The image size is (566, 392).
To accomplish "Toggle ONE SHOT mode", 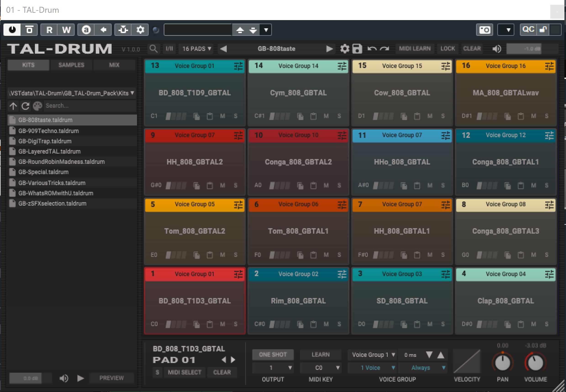I will [273, 355].
